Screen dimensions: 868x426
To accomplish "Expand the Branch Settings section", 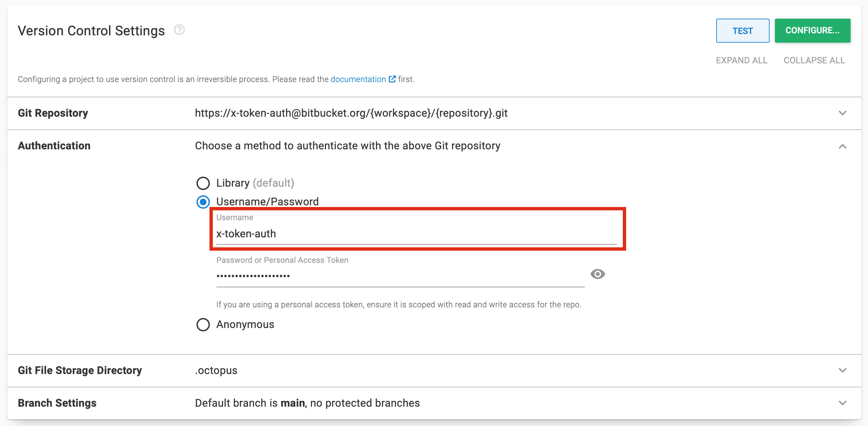I will (x=843, y=402).
